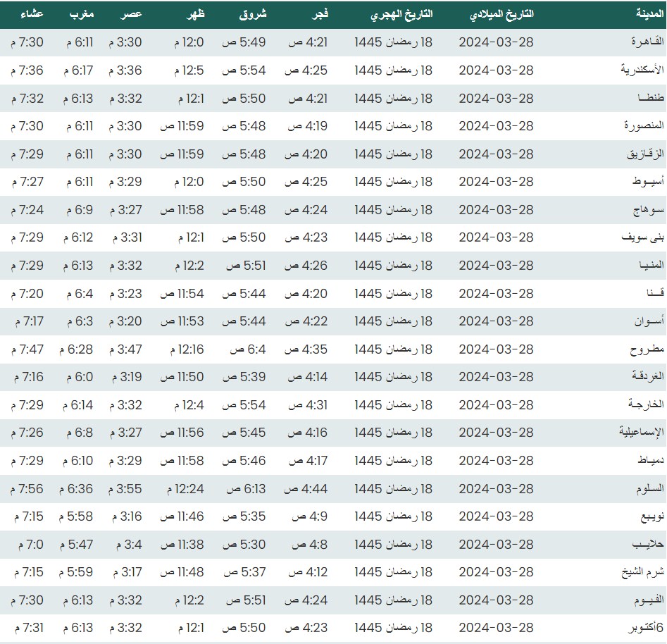Select الغردقة Dhuhr time 11:50 ص

182,377
